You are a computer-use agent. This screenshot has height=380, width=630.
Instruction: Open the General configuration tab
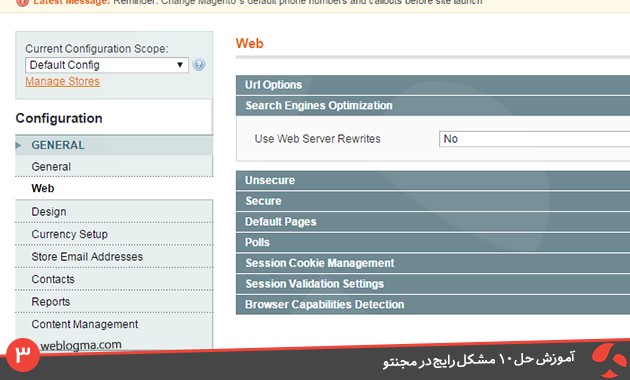[x=114, y=166]
